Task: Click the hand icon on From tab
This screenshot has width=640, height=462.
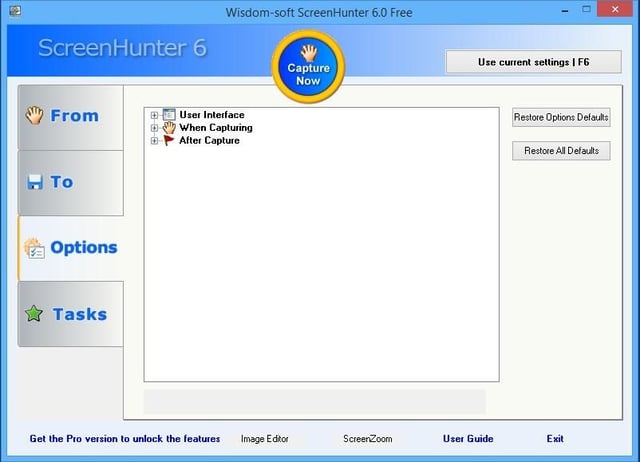Action: click(34, 115)
